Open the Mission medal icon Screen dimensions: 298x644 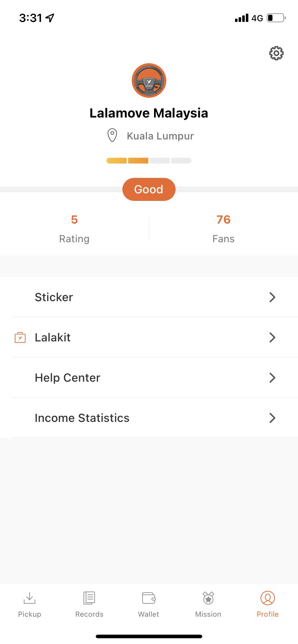pyautogui.click(x=208, y=598)
